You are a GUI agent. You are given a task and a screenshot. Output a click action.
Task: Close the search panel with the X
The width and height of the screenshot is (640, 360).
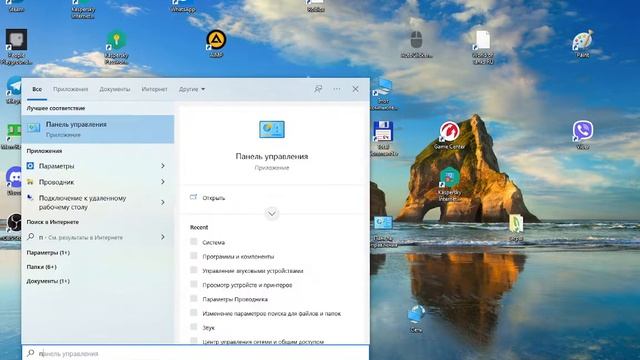pos(356,89)
